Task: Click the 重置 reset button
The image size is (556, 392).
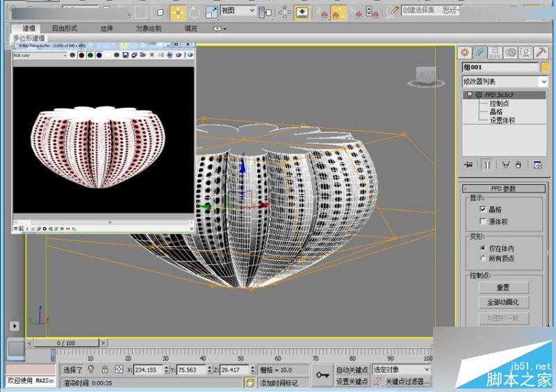Action: tap(503, 288)
